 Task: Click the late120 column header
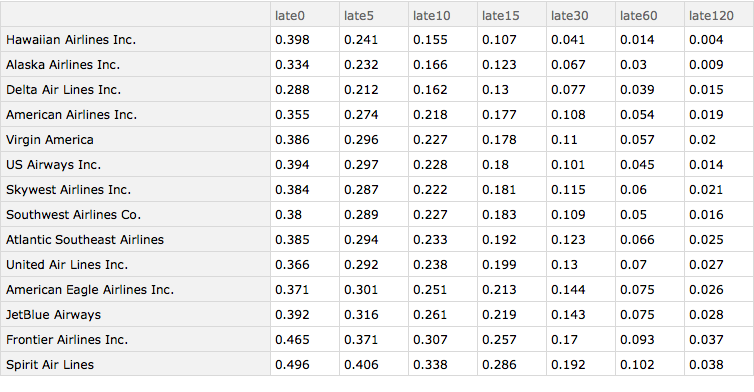[719, 15]
